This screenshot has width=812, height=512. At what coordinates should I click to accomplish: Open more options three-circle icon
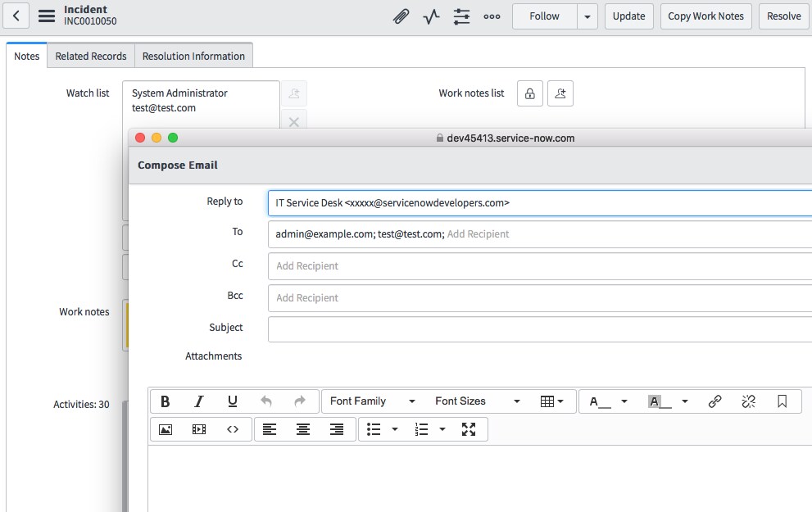(x=492, y=16)
